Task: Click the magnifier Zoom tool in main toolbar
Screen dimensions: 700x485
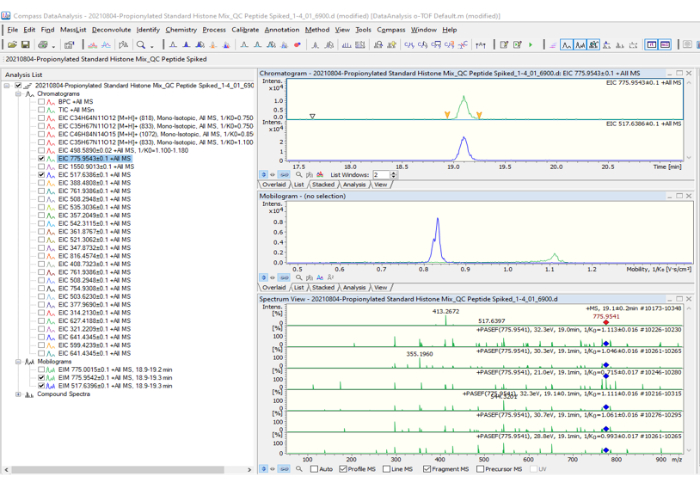Action: click(141, 45)
